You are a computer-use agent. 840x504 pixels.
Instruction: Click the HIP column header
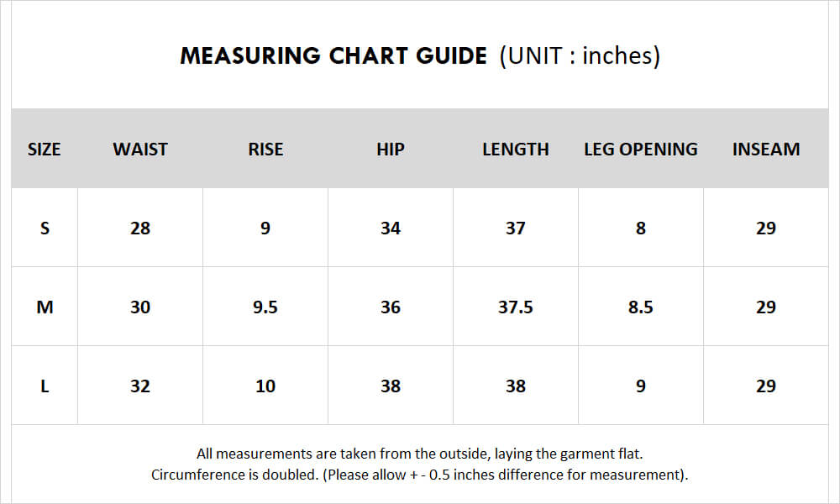[391, 149]
